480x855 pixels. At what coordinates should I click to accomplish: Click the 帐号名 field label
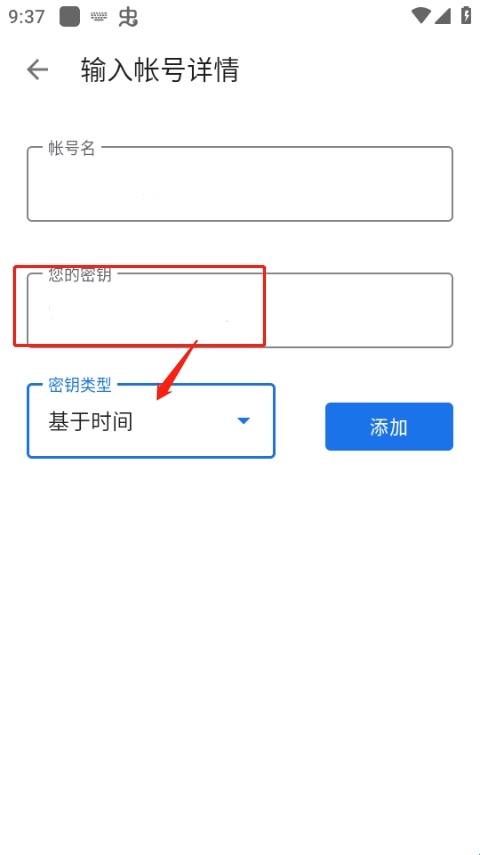72,148
